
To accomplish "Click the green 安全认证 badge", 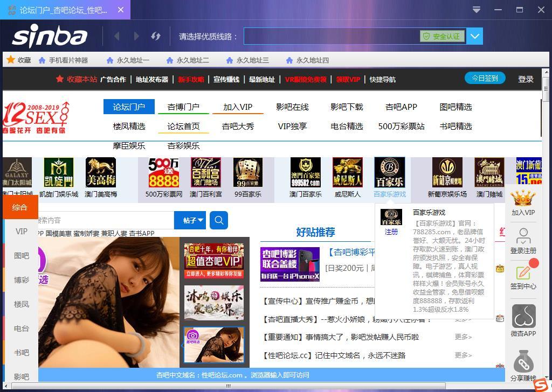I will pyautogui.click(x=442, y=36).
